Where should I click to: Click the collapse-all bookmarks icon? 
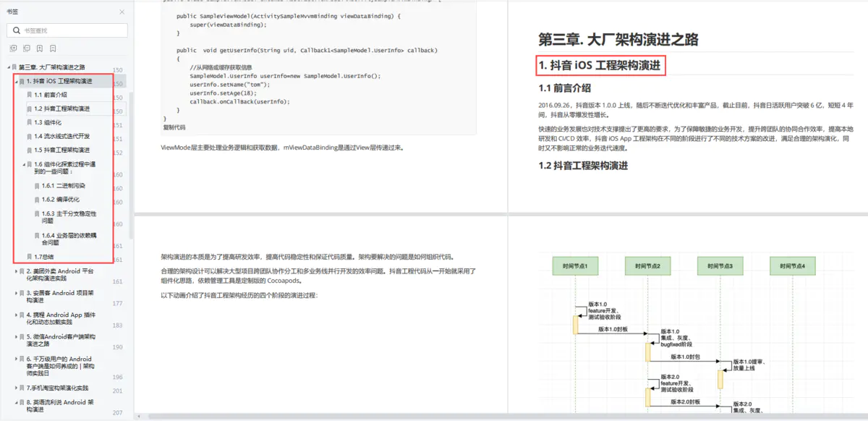(26, 48)
